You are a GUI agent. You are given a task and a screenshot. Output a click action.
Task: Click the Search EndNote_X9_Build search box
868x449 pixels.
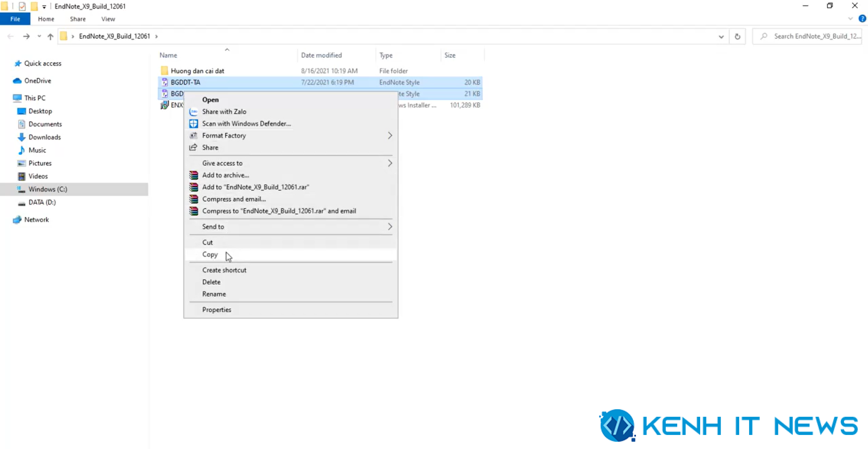pos(807,36)
